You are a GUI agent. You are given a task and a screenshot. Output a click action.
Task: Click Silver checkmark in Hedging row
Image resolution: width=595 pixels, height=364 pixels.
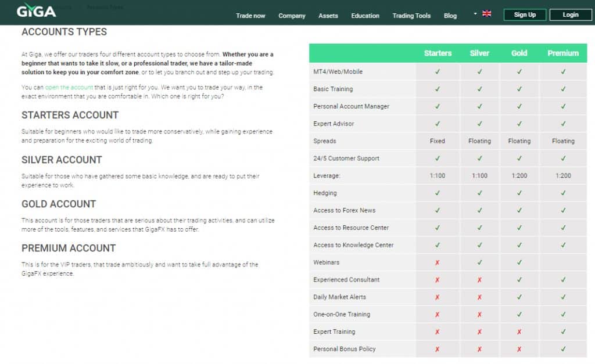click(x=479, y=193)
